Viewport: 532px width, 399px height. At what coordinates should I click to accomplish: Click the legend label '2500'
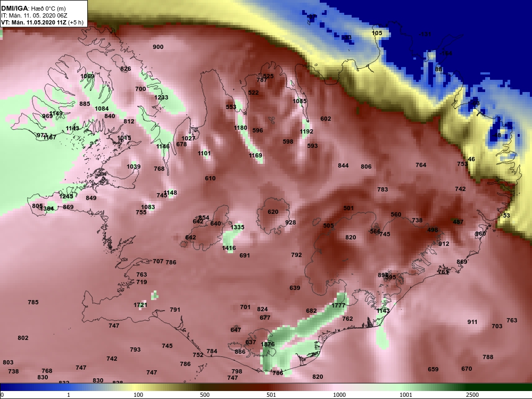(472, 395)
